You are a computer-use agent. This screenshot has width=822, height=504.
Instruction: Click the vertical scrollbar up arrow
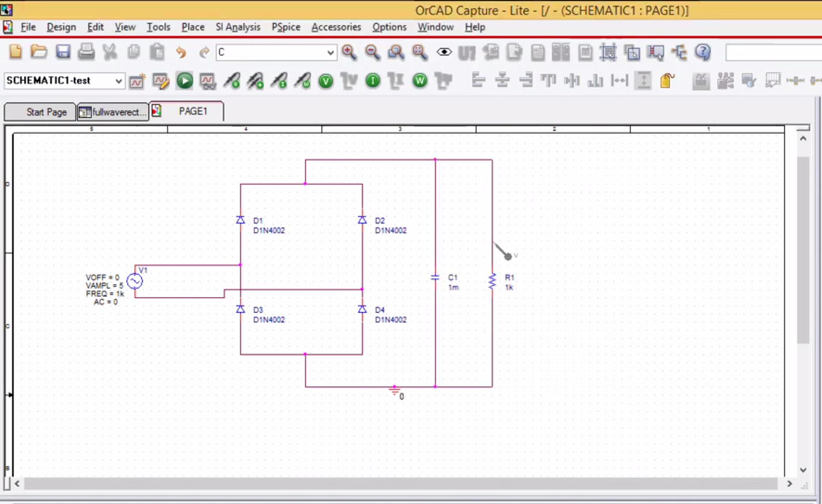point(803,139)
